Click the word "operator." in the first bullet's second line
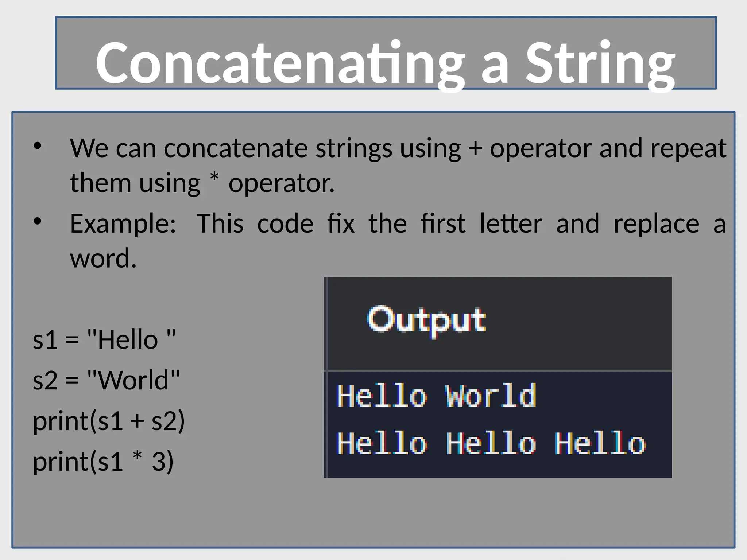The width and height of the screenshot is (747, 560). coord(281,183)
